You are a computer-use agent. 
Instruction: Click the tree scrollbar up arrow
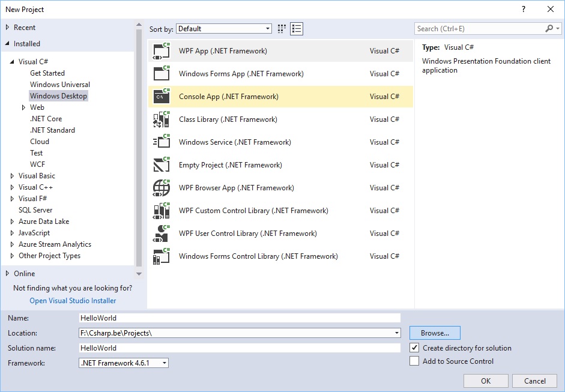[x=139, y=25]
